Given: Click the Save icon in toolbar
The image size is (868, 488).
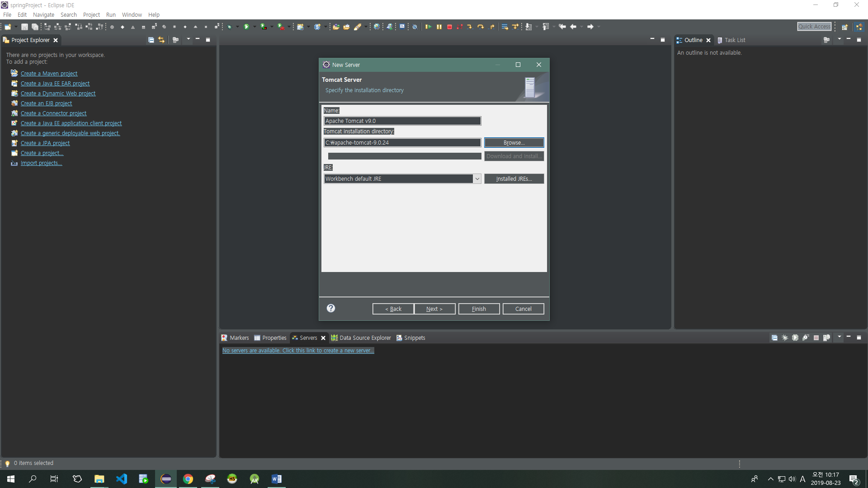Looking at the screenshot, I should [24, 27].
